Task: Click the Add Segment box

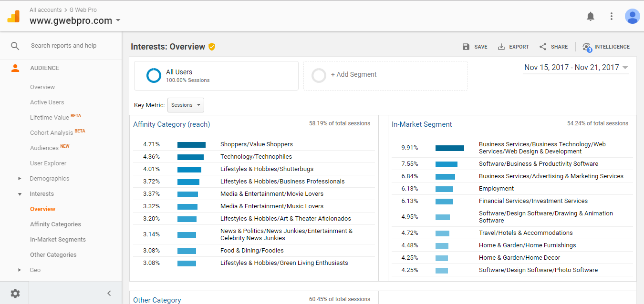Action: [385, 75]
